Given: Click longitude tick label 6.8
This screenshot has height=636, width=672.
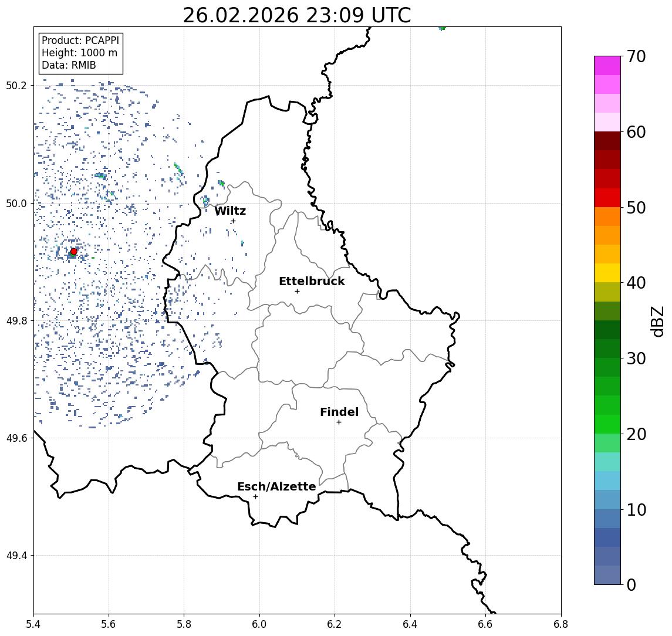Looking at the screenshot, I should click(x=561, y=624).
